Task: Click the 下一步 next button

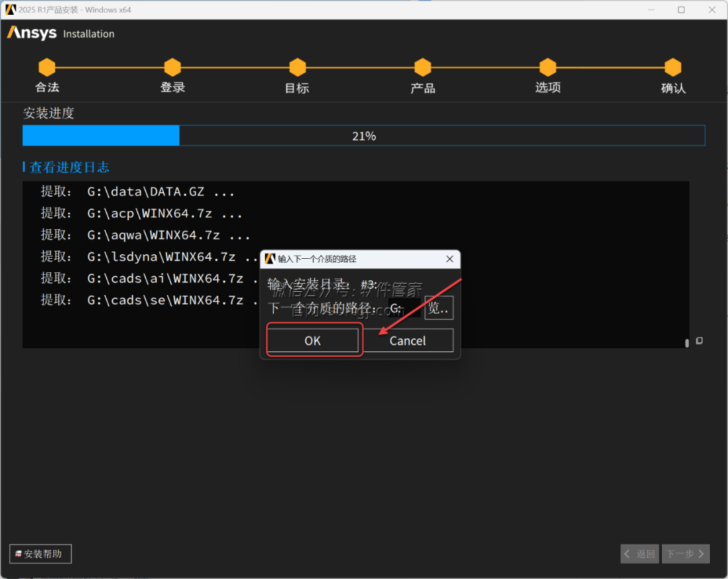Action: (686, 553)
